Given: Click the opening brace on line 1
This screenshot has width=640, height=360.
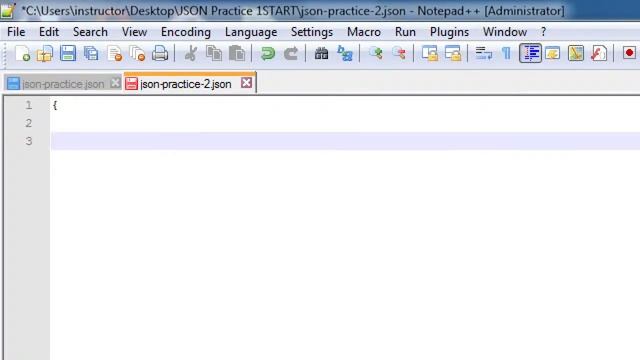Looking at the screenshot, I should [x=55, y=105].
